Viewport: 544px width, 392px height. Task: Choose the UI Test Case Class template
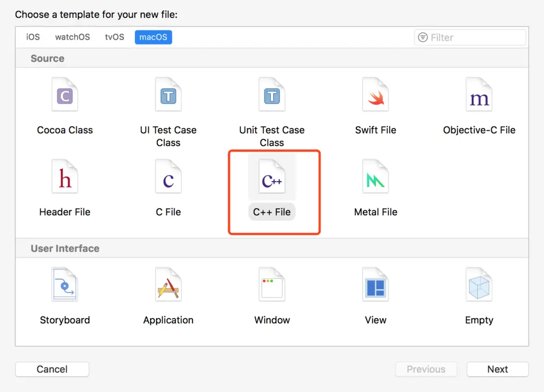coord(168,97)
